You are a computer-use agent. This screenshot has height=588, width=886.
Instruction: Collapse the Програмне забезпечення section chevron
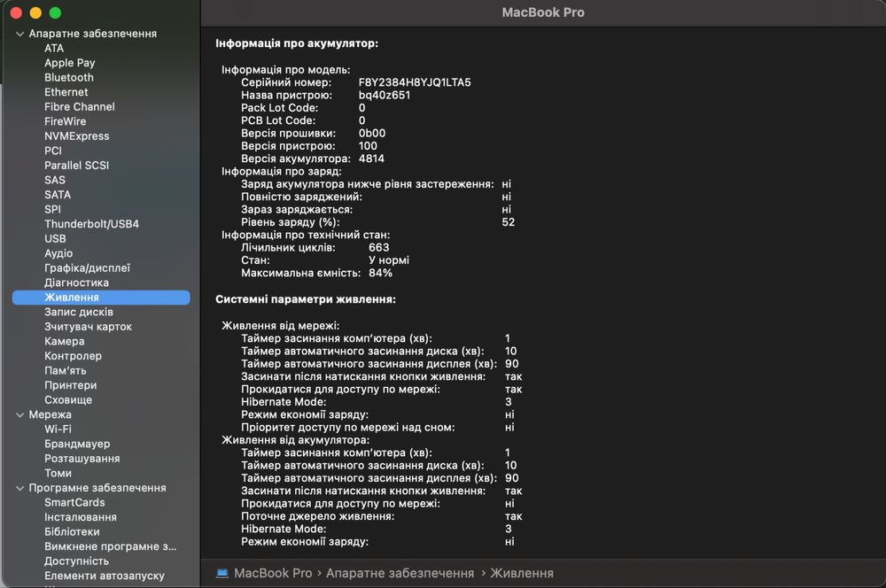point(19,488)
